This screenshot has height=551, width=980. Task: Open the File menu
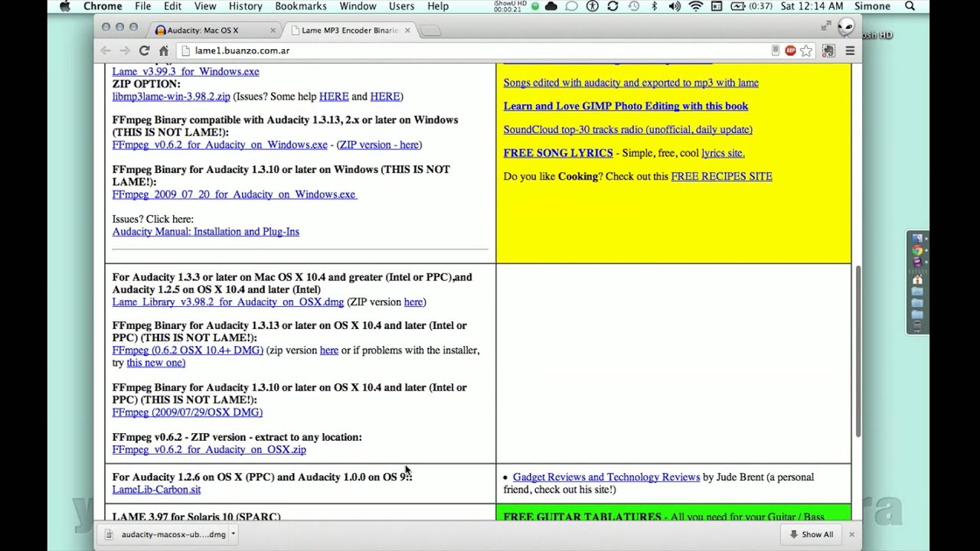143,6
